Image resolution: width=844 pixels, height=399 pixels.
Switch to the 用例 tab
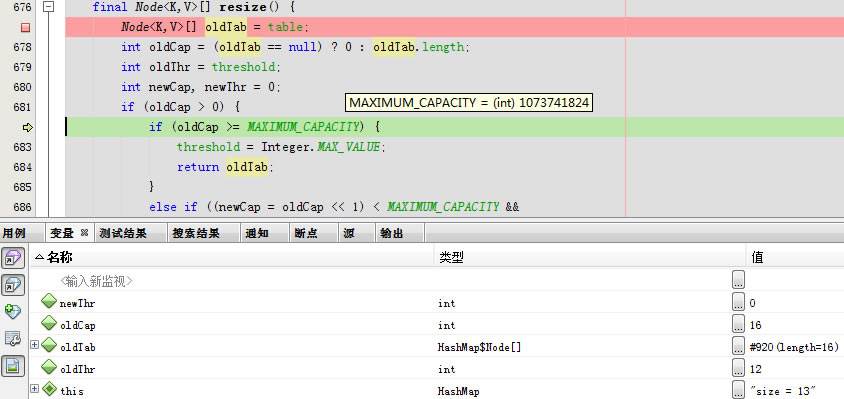pos(14,233)
